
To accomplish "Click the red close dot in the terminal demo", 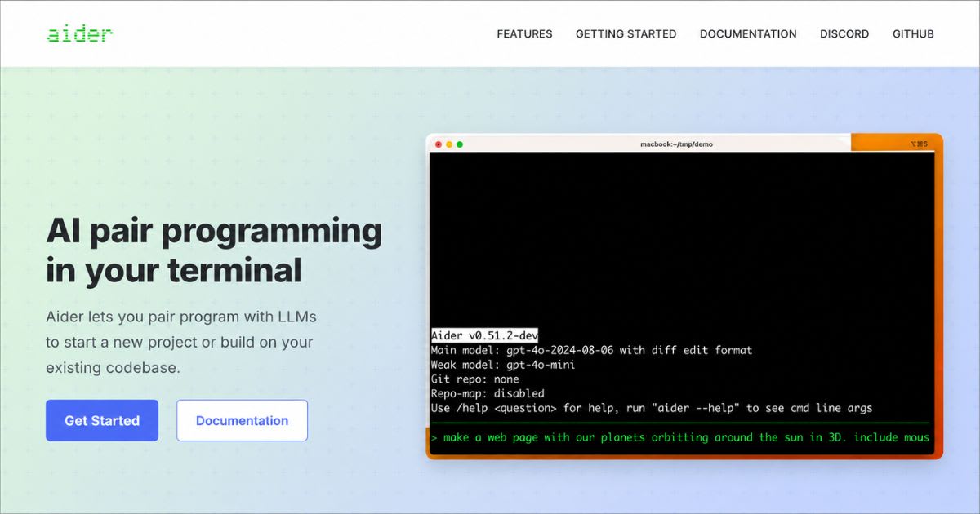I will [x=439, y=144].
